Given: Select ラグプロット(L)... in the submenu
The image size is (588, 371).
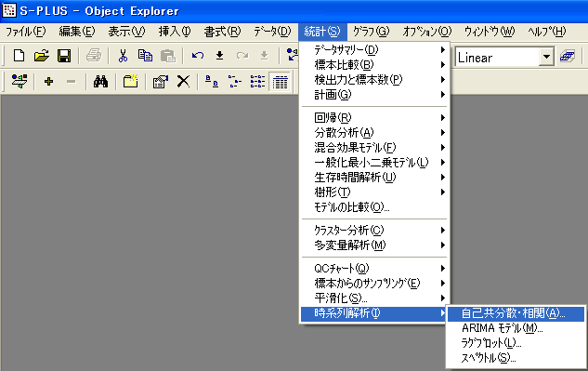Looking at the screenshot, I should coord(516,343).
